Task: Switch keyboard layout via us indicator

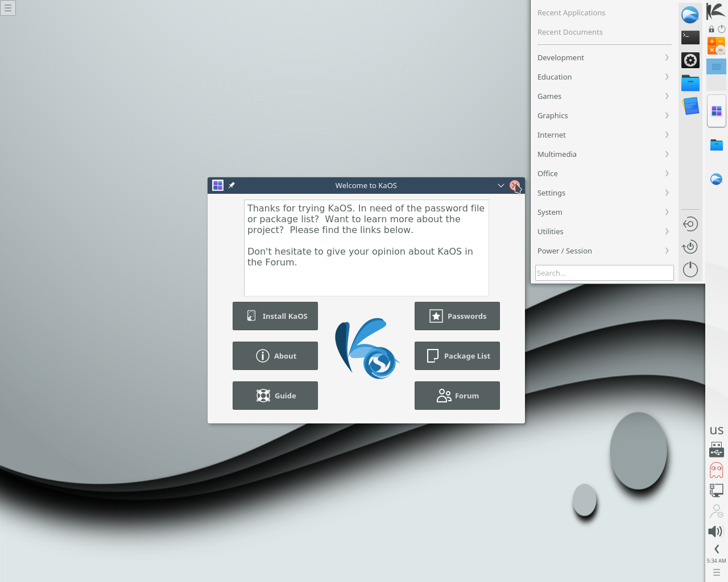Action: (716, 430)
